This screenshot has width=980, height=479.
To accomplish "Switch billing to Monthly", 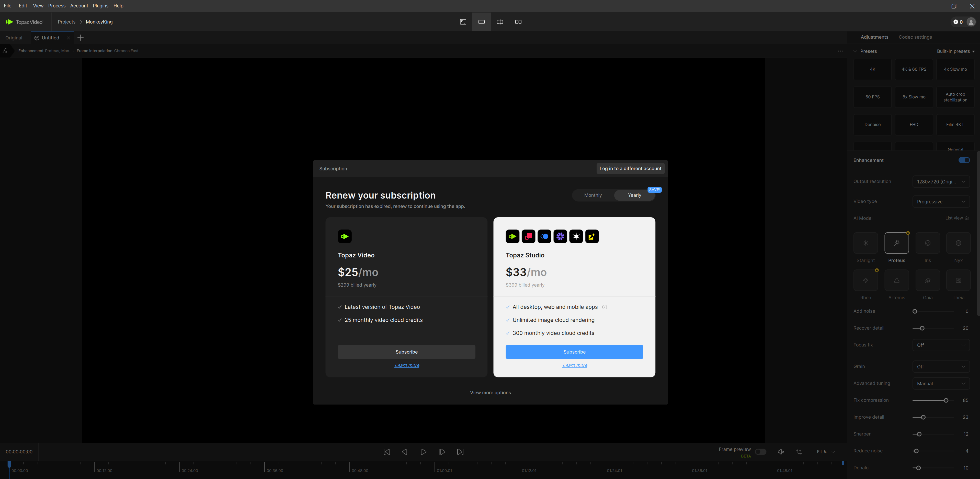I will (x=593, y=195).
